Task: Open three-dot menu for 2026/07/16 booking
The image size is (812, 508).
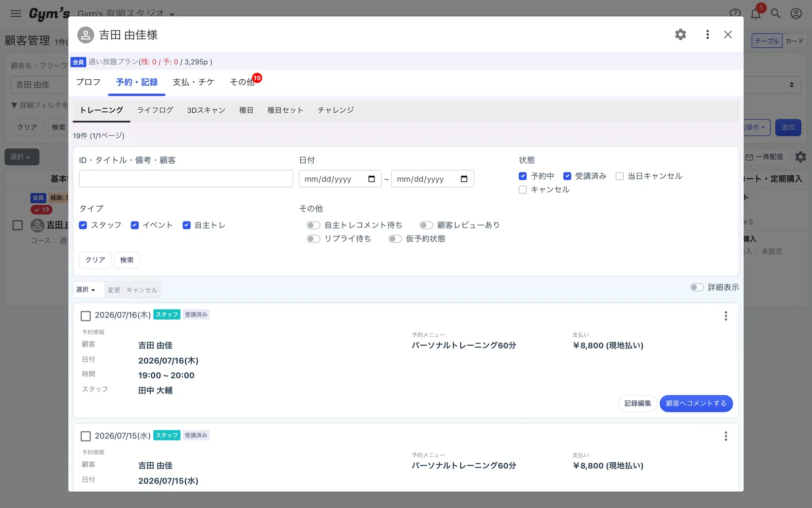Action: coord(726,316)
